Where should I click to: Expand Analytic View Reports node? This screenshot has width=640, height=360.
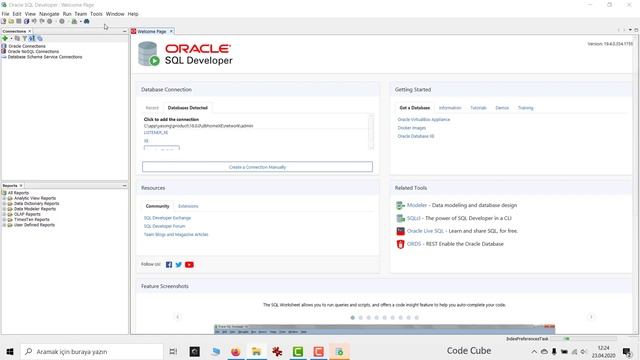[x=4, y=198]
